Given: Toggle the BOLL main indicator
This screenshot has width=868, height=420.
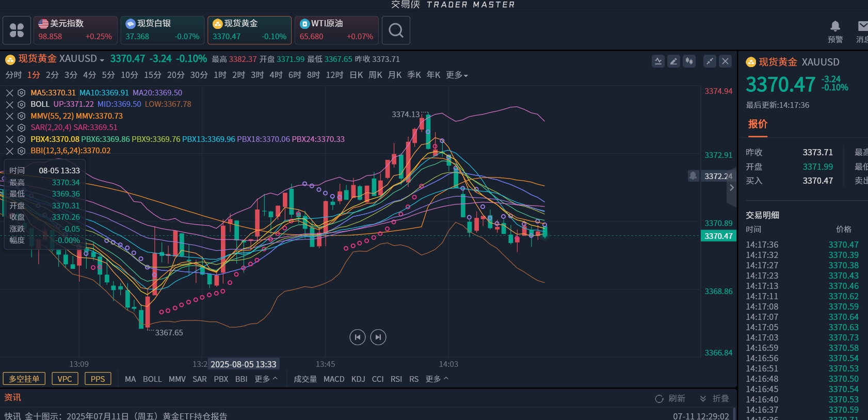Looking at the screenshot, I should [152, 379].
